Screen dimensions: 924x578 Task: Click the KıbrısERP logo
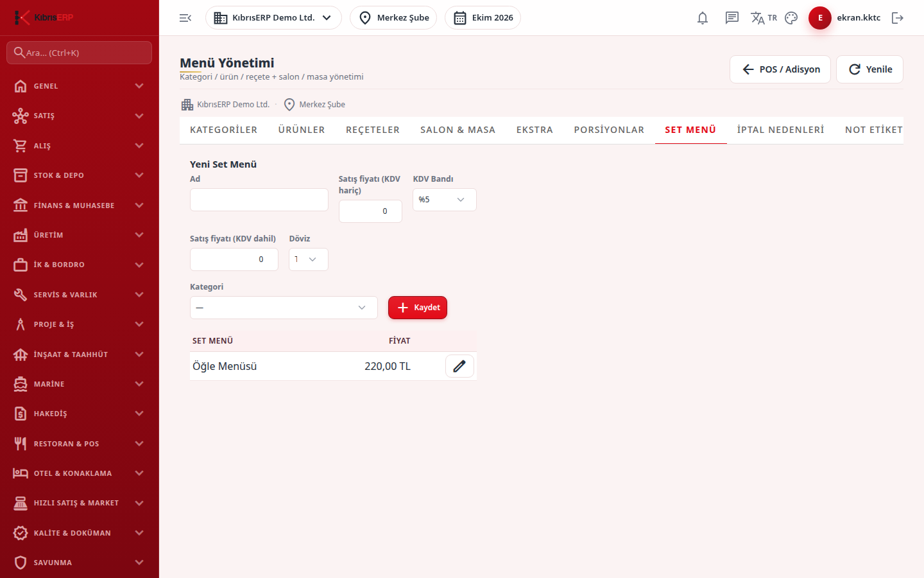44,17
